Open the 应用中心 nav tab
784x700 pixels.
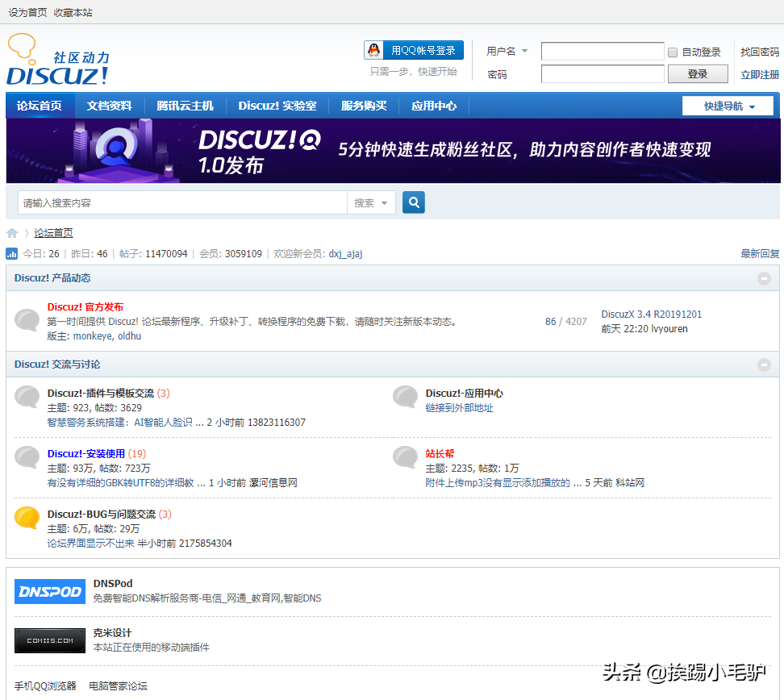pos(434,106)
